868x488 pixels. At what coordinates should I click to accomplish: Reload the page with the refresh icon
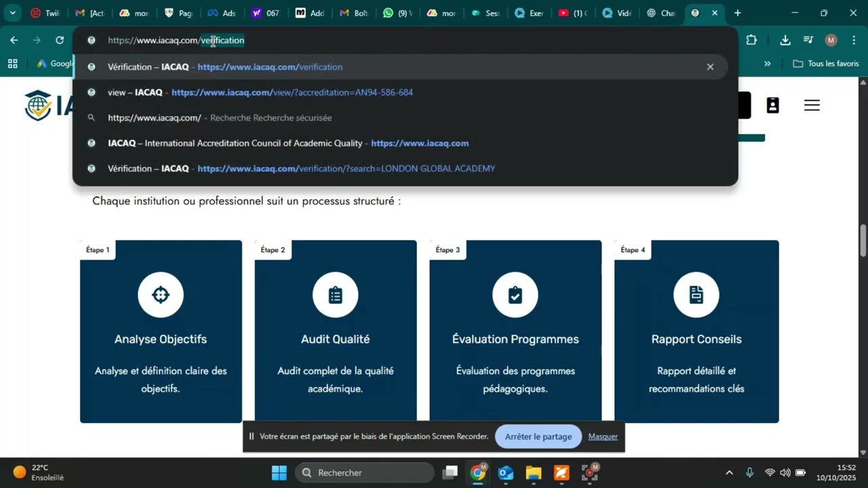click(60, 41)
